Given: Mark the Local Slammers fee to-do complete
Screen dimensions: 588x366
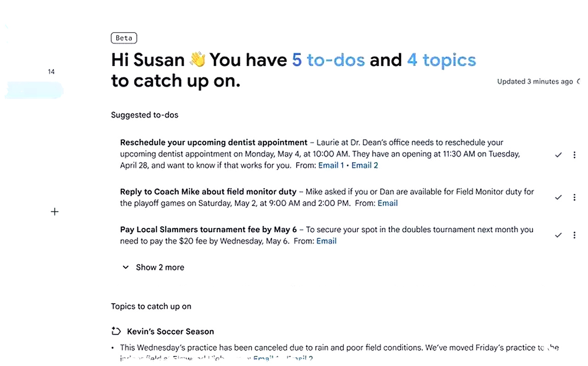Looking at the screenshot, I should pyautogui.click(x=558, y=235).
